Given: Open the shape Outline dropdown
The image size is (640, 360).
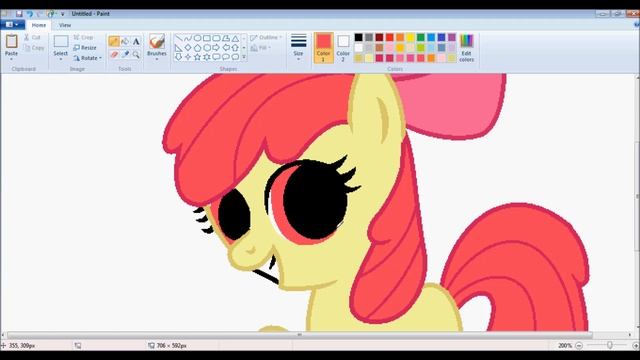Looking at the screenshot, I should point(266,38).
